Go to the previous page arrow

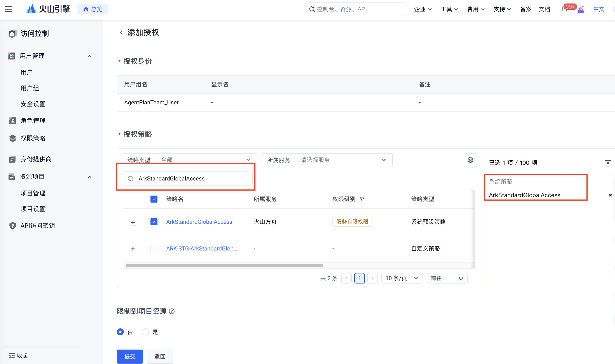[346, 278]
